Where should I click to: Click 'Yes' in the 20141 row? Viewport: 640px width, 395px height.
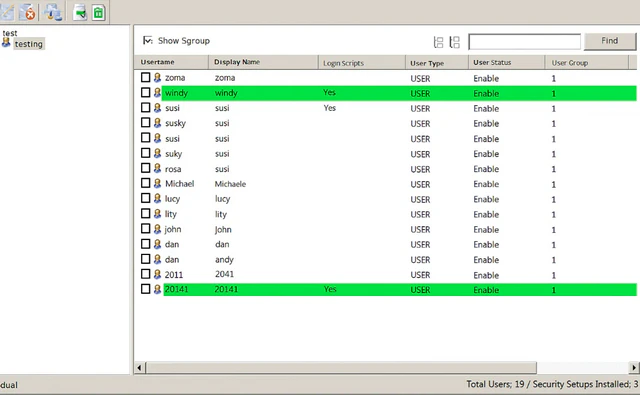[330, 289]
